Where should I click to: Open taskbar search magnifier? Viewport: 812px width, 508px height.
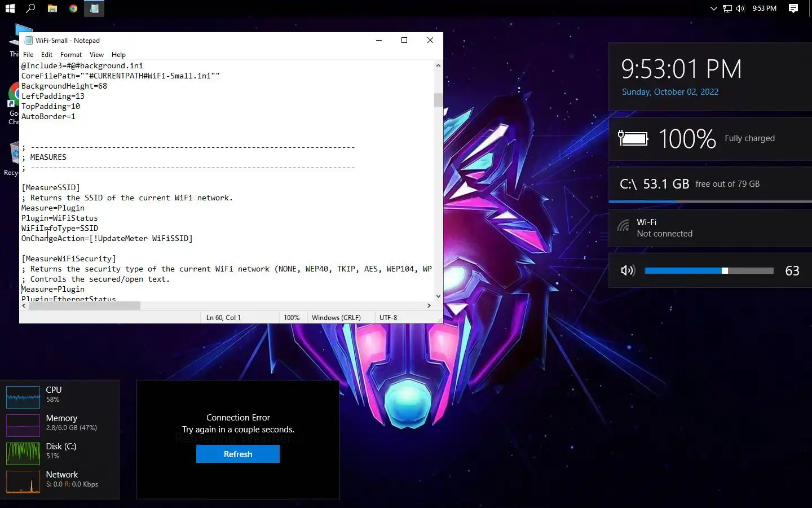coord(31,8)
